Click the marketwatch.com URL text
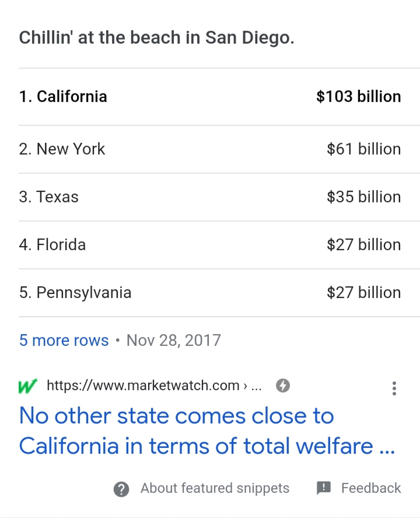The width and height of the screenshot is (420, 518). (143, 386)
